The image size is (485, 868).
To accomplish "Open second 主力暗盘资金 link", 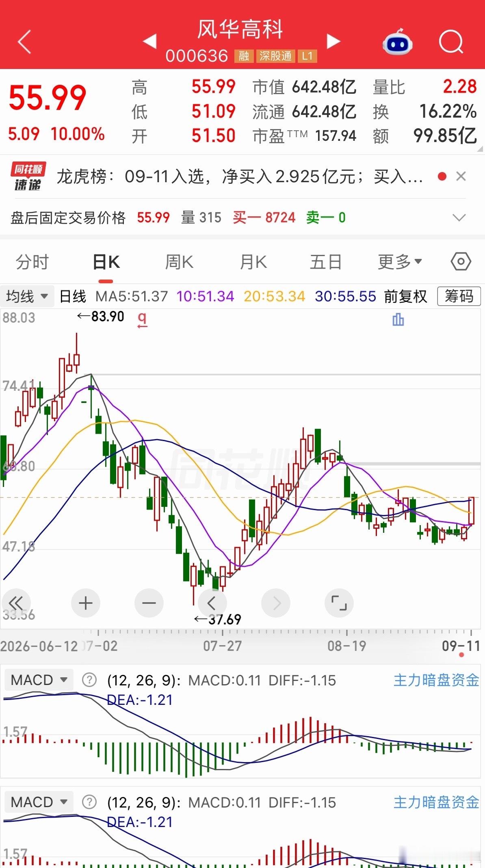I will pos(436,802).
